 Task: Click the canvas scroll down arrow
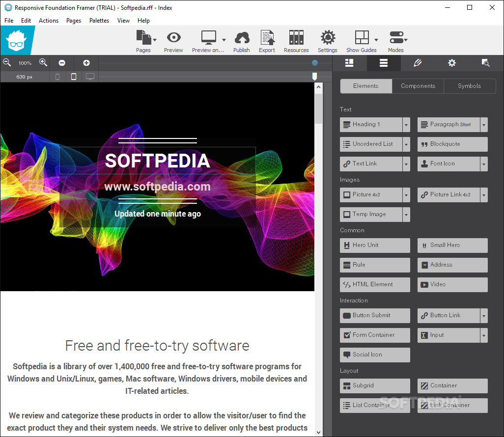(x=318, y=433)
